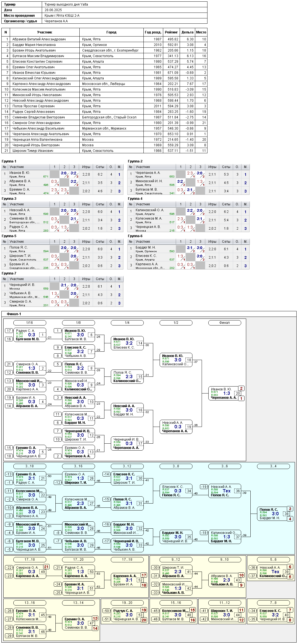Select 'Широких Тимур Иванович' row

(104, 151)
